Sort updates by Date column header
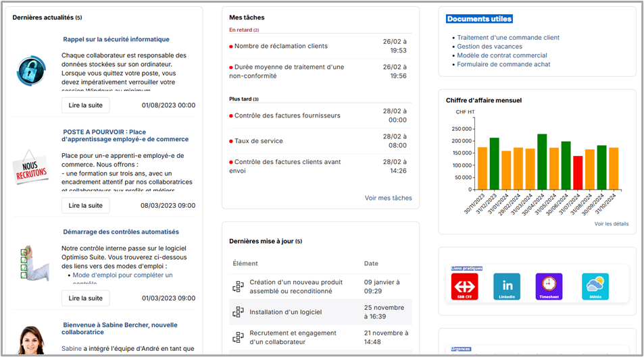 pyautogui.click(x=371, y=263)
